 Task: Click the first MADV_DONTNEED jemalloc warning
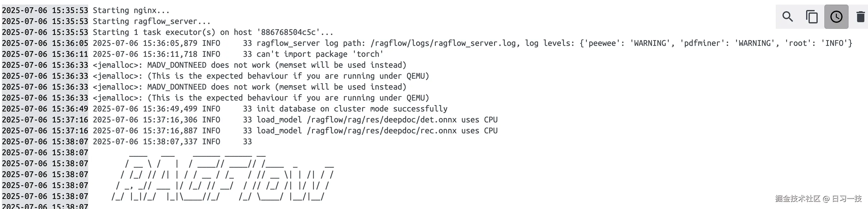coord(249,65)
